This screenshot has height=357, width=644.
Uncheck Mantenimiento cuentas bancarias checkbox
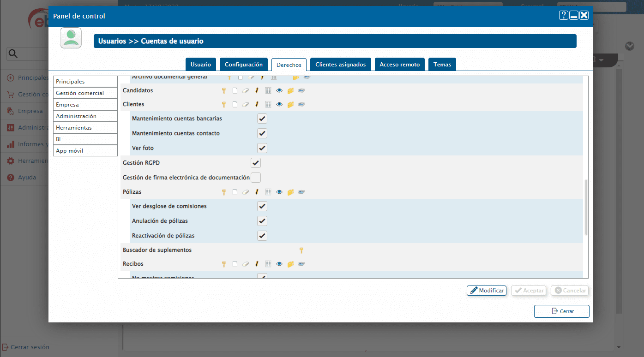(262, 119)
